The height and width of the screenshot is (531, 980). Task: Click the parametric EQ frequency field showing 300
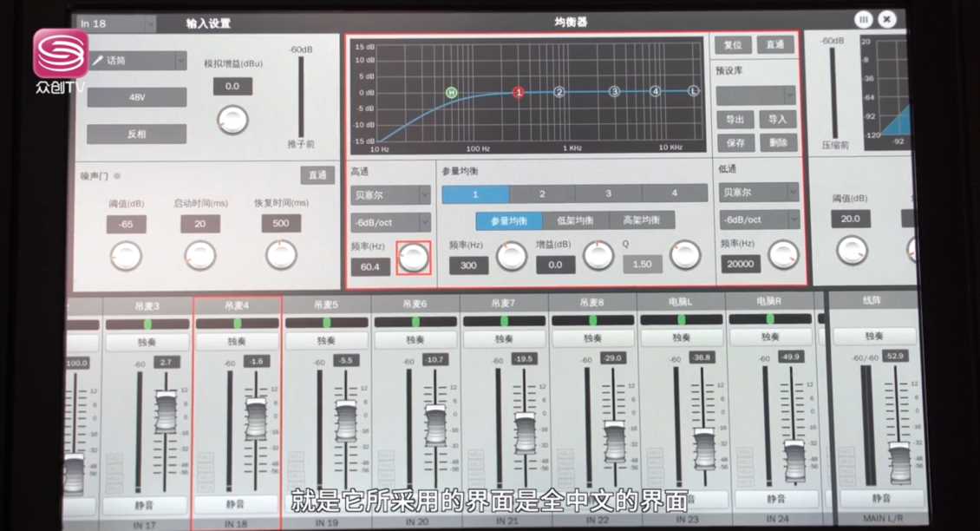[x=468, y=265]
